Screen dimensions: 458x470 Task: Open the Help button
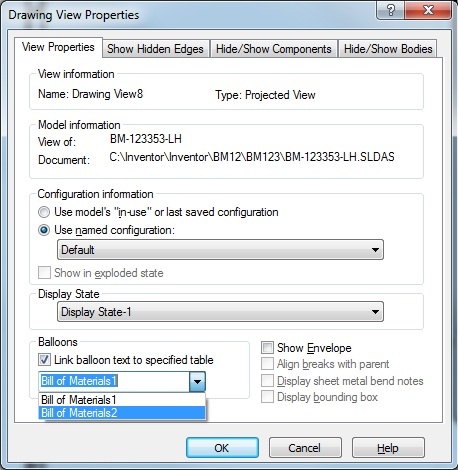point(388,448)
